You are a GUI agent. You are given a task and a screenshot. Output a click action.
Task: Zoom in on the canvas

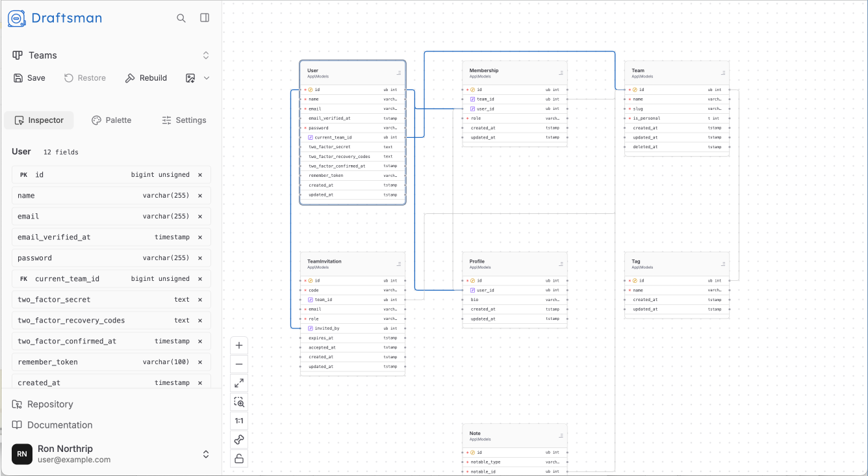(x=239, y=345)
